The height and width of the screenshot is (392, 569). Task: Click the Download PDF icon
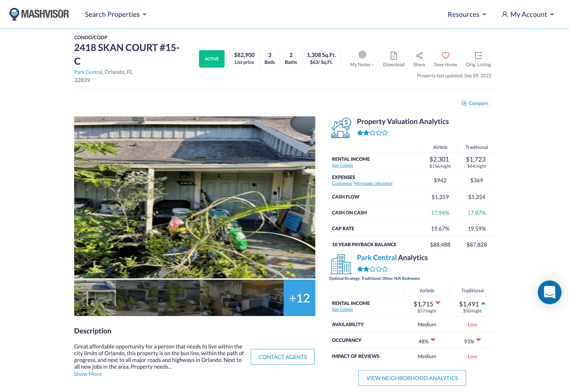point(394,55)
